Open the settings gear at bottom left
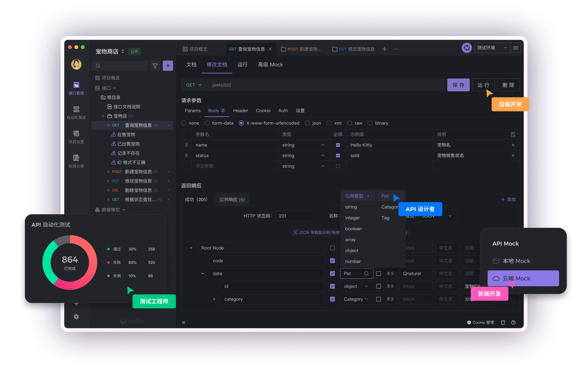Viewport: 588px width, 372px height. point(76,317)
